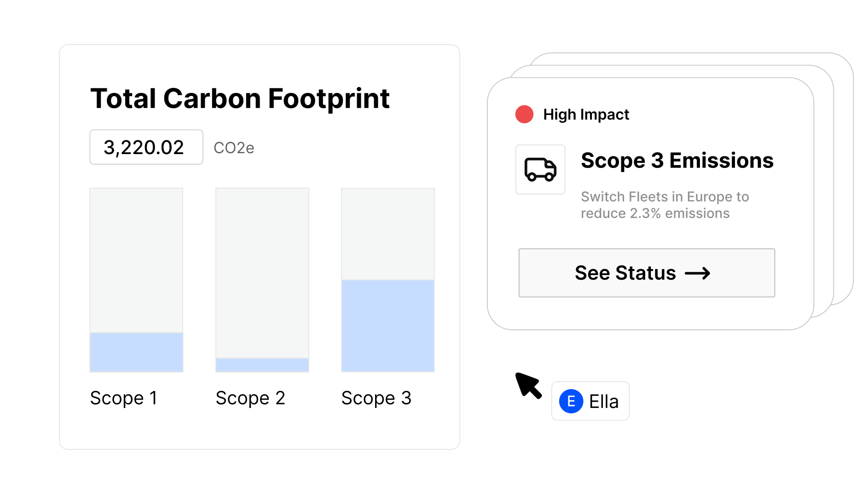The height and width of the screenshot is (494, 868).
Task: Select the Scope 3 blue bar segment
Action: pos(388,326)
